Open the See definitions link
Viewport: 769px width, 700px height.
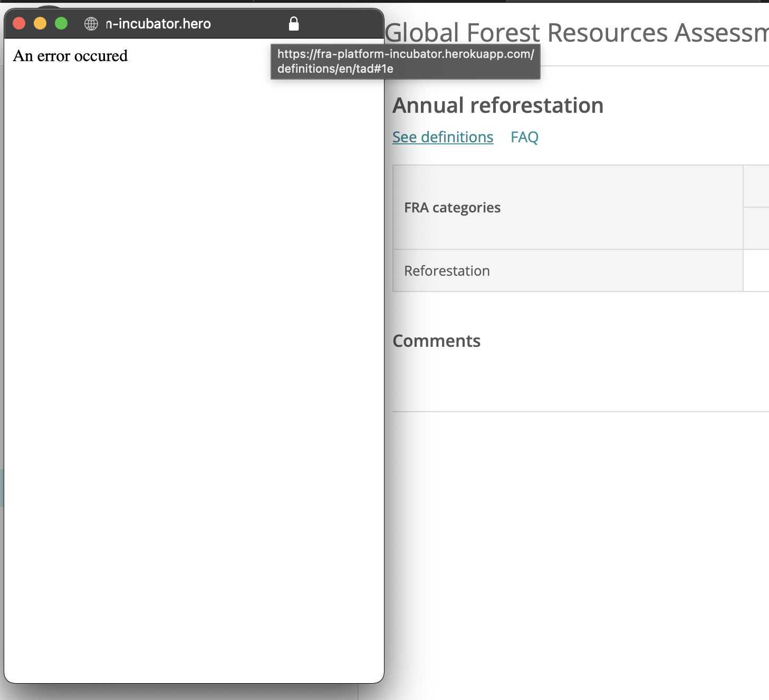point(443,137)
